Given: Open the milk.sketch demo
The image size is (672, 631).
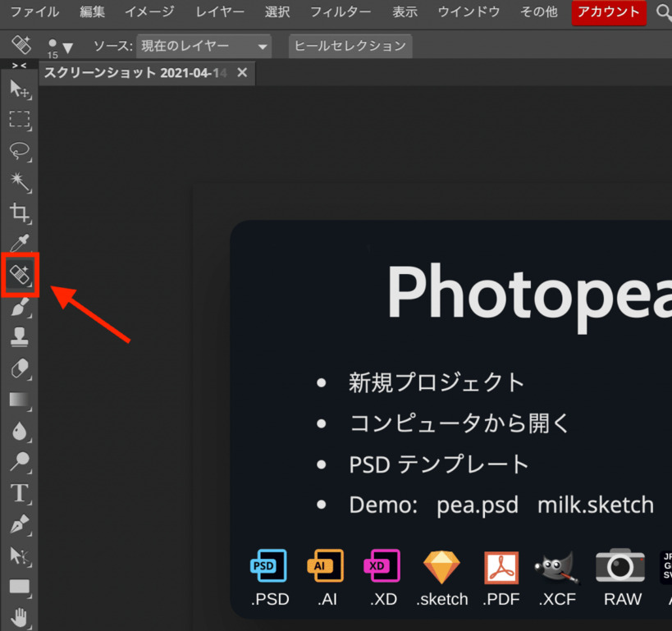Looking at the screenshot, I should tap(596, 505).
